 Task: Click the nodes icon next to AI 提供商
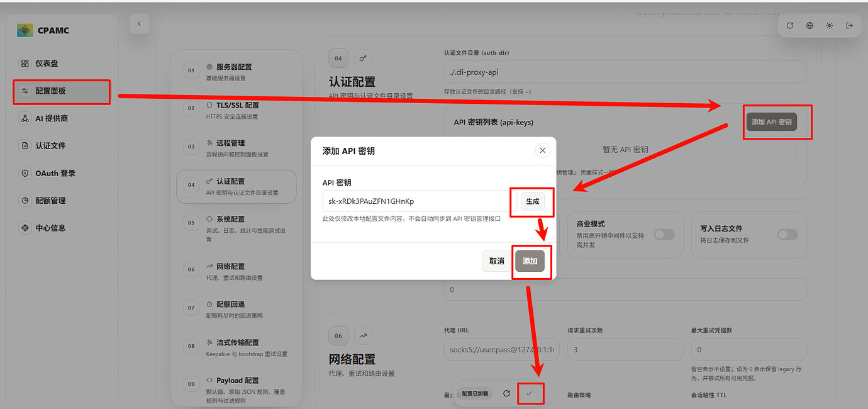click(25, 118)
